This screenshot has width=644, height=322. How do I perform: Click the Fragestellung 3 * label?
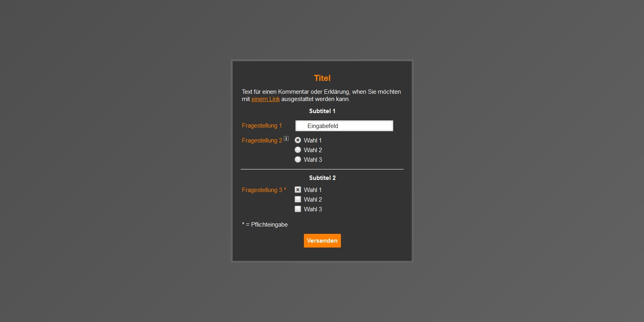coord(264,190)
